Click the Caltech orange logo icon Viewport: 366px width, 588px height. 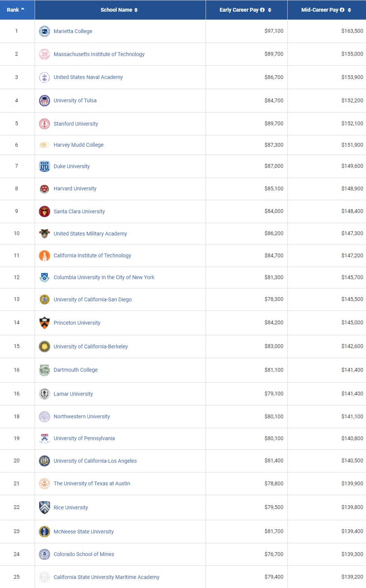pos(44,255)
